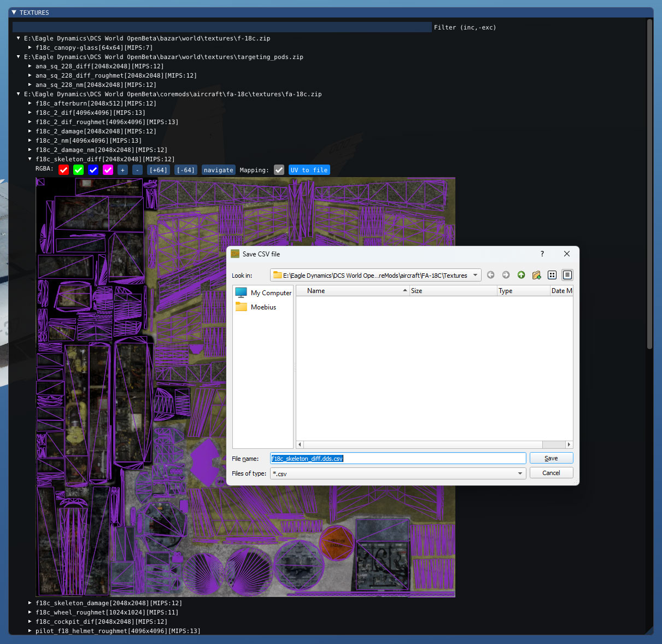662x644 pixels.
Task: Toggle the red channel checkbox
Action: tap(64, 170)
